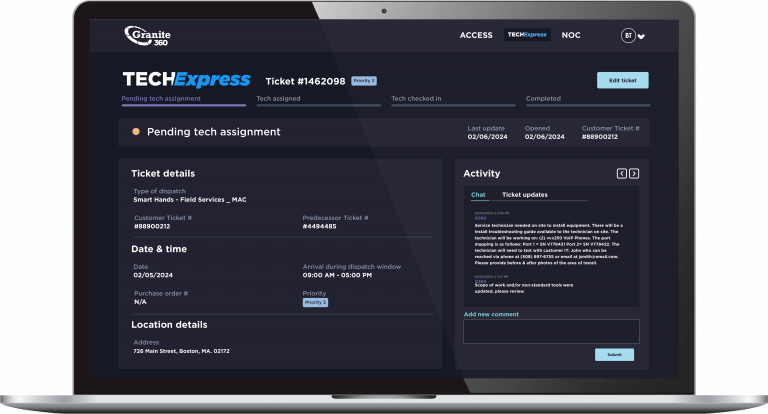The width and height of the screenshot is (768, 414).
Task: Select the Completed step
Action: pos(588,99)
